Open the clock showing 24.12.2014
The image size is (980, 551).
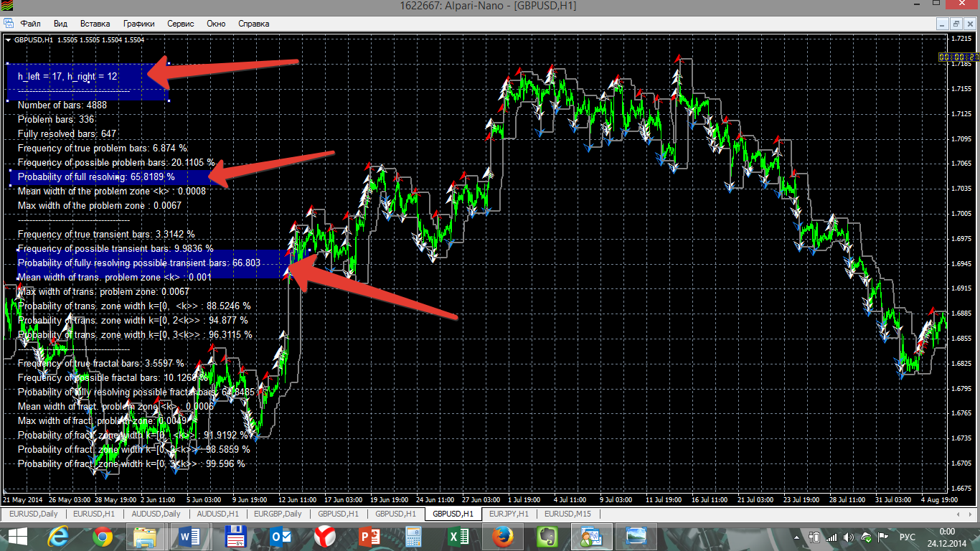click(946, 537)
